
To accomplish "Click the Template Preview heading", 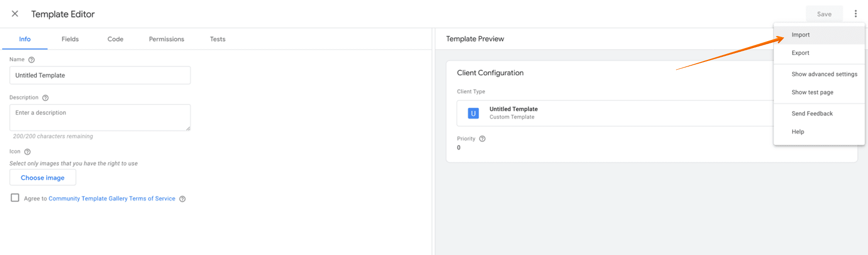I will 475,39.
